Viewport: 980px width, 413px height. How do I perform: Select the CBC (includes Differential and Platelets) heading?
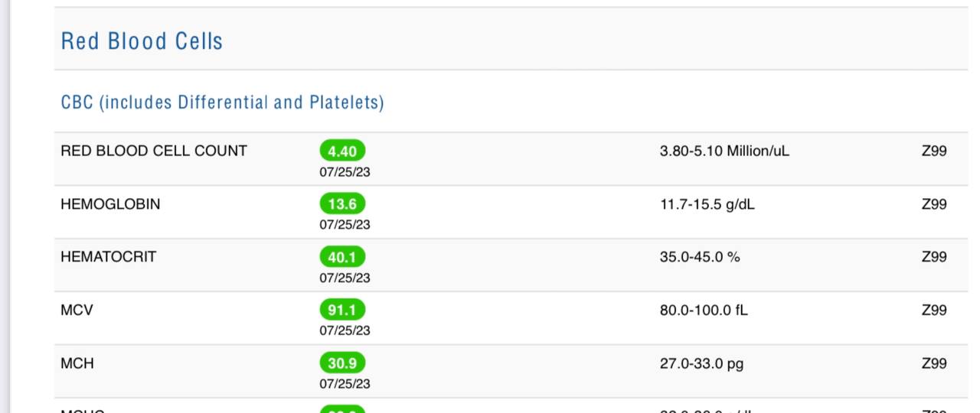[x=222, y=102]
